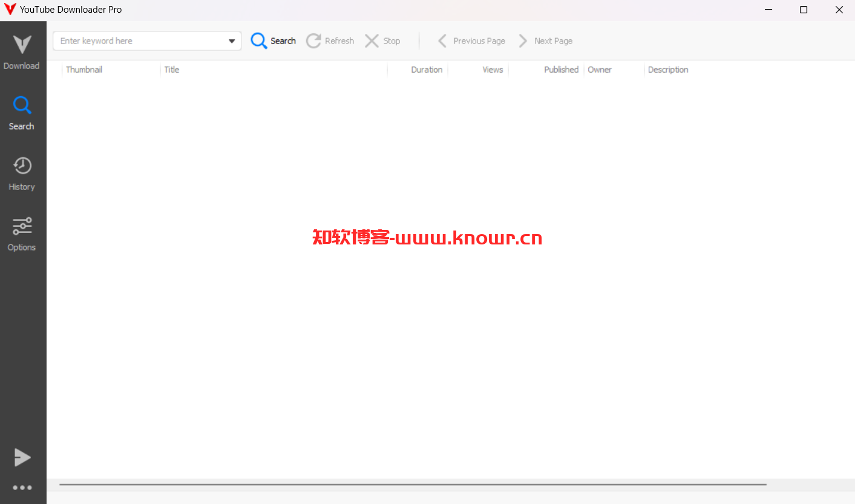Go to the Next Page

545,41
